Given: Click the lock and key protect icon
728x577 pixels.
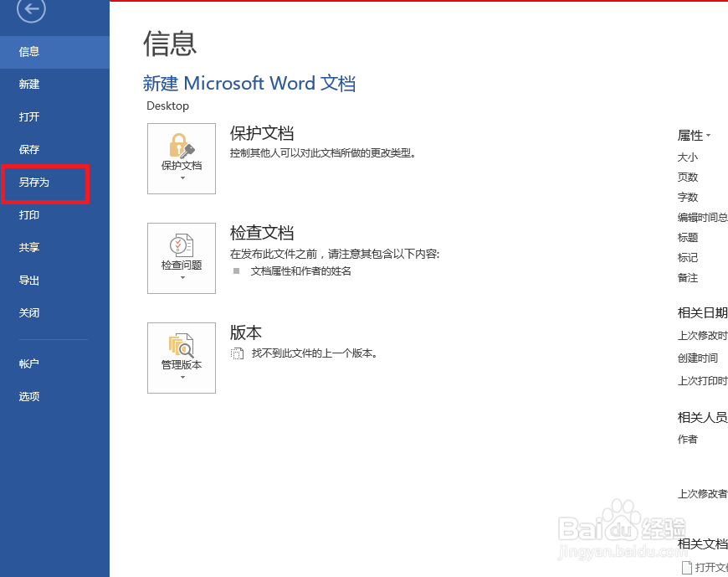Looking at the screenshot, I should pyautogui.click(x=182, y=146).
